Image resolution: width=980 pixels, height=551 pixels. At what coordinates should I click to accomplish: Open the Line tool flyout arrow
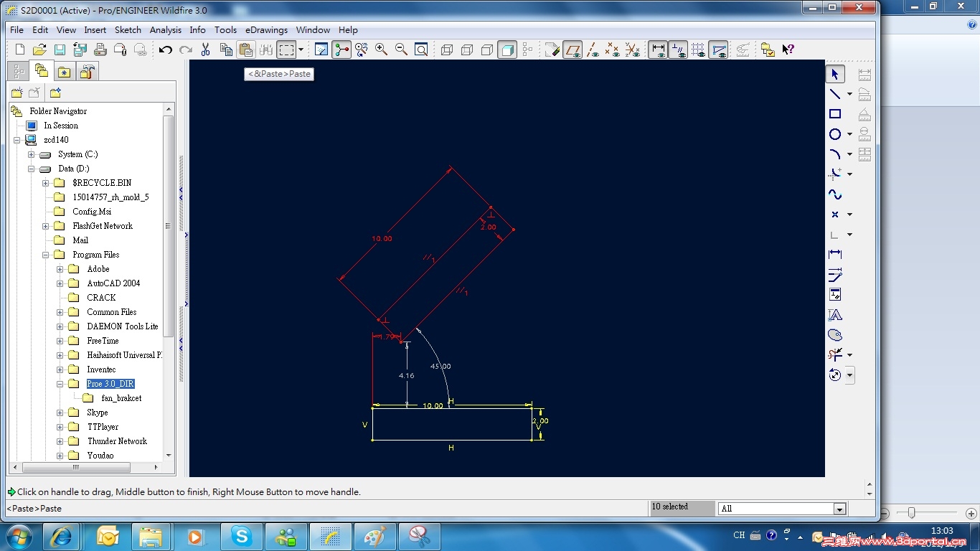(x=850, y=94)
